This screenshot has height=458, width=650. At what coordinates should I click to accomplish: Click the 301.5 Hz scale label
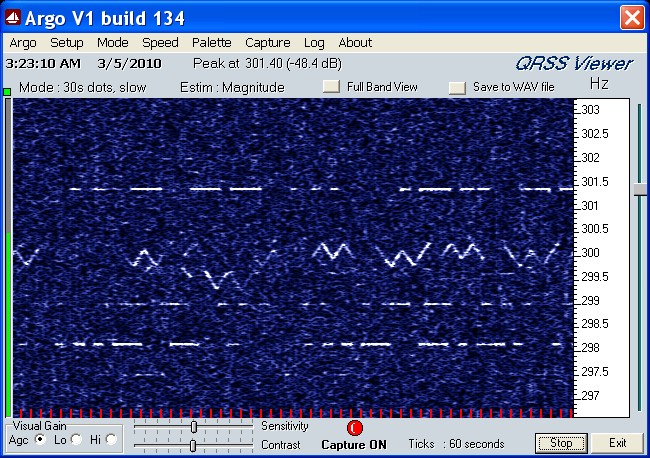(x=595, y=182)
